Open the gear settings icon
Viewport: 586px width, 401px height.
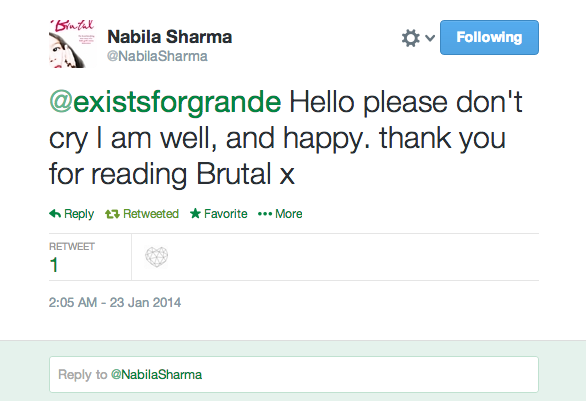click(411, 38)
